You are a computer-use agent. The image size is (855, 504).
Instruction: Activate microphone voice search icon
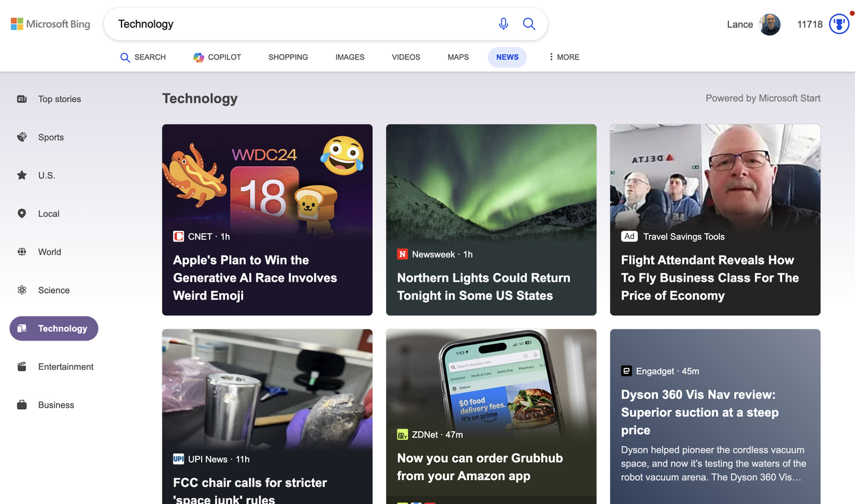pos(504,24)
